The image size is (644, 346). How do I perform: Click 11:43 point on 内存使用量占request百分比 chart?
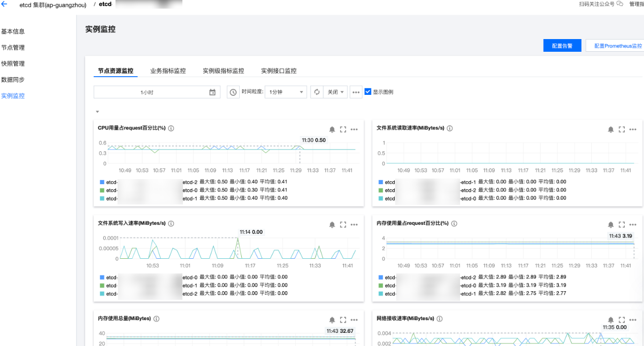[x=634, y=243]
